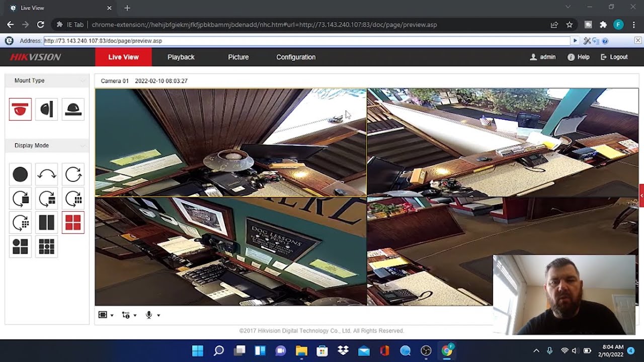
Task: Reload the page in Chrome
Action: point(41,25)
